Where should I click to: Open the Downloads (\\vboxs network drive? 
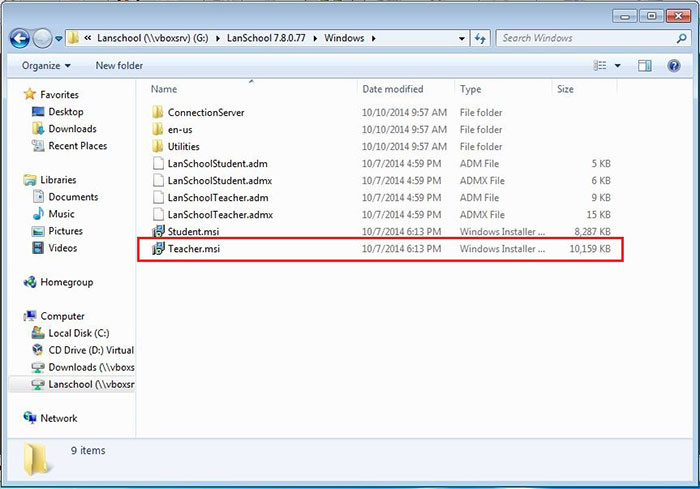(x=91, y=367)
